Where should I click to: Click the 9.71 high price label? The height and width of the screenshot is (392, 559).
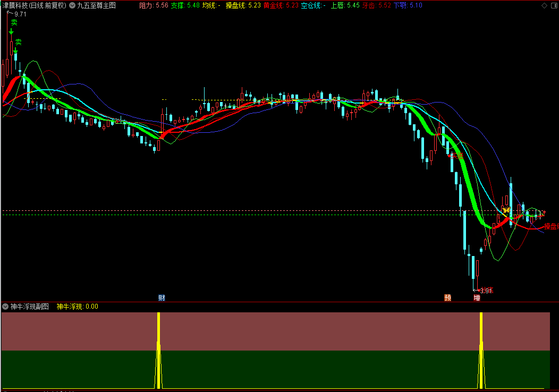[x=20, y=14]
